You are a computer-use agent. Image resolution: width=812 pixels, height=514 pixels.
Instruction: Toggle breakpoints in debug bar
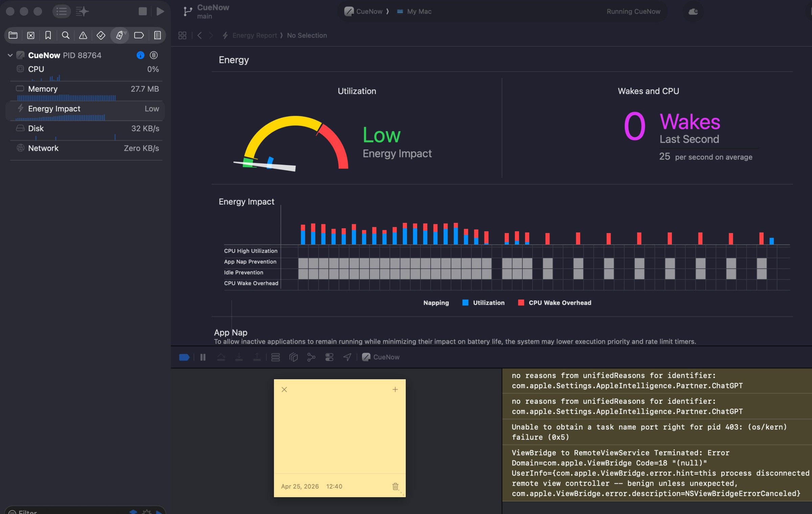184,357
